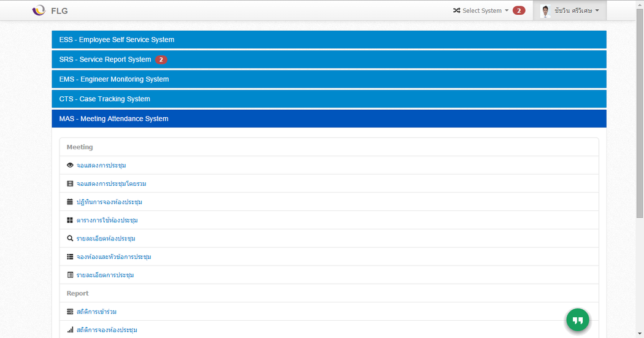This screenshot has height=338, width=644.
Task: Click the signal bars icon for สถิติการจองห้องประชุม
Action: click(70, 330)
